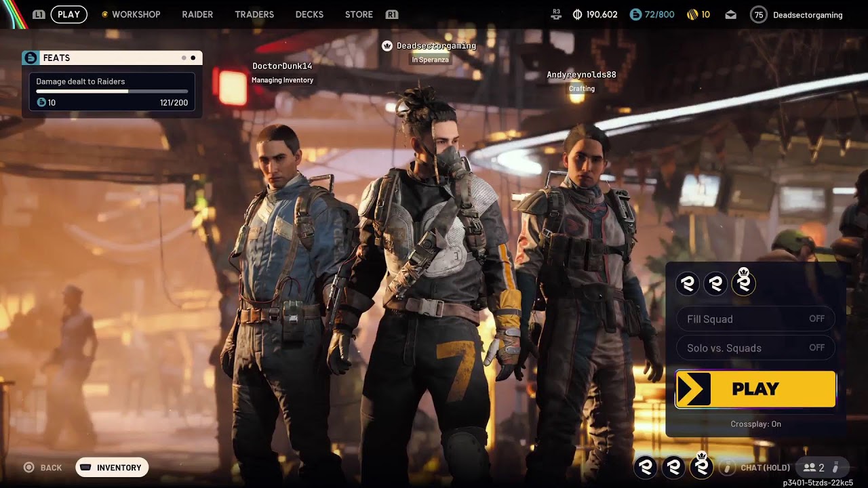868x488 pixels.
Task: Click the Crossplay: On text
Action: click(755, 424)
